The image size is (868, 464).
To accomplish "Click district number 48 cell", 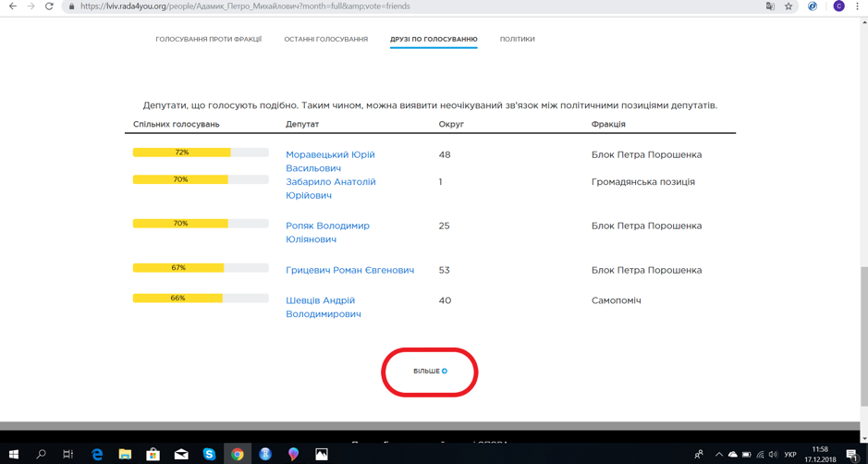I will [445, 154].
